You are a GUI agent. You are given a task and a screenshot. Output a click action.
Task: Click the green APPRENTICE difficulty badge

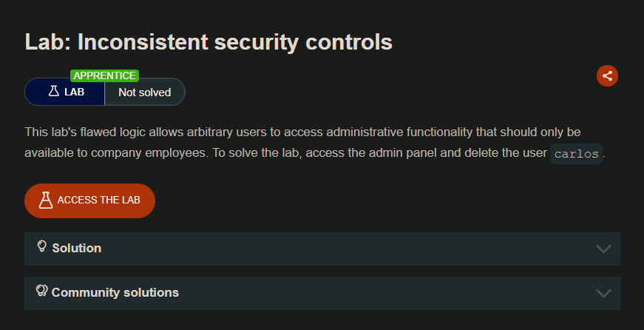pos(104,75)
